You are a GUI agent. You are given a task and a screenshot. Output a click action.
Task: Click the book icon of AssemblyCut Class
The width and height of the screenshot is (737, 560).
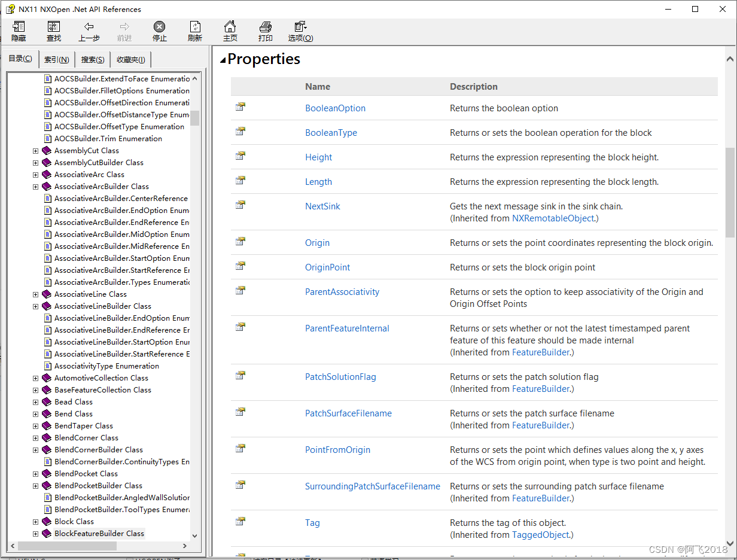click(x=47, y=151)
